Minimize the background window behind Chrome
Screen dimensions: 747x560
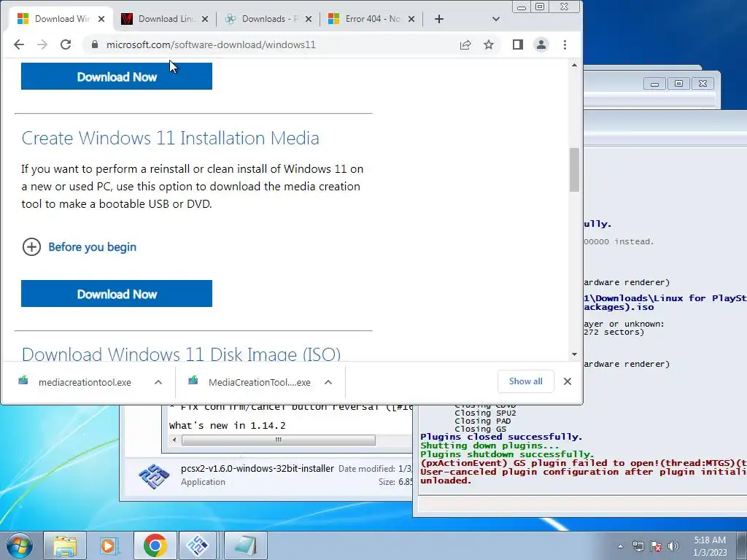654,84
